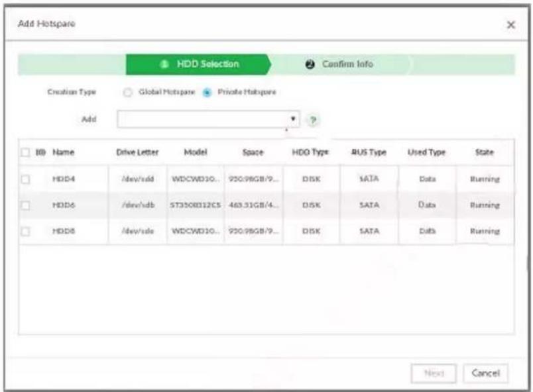Viewport: 533px width, 392px height.
Task: Click the WDCWD10 model cell in HDD4 row
Action: tap(196, 179)
